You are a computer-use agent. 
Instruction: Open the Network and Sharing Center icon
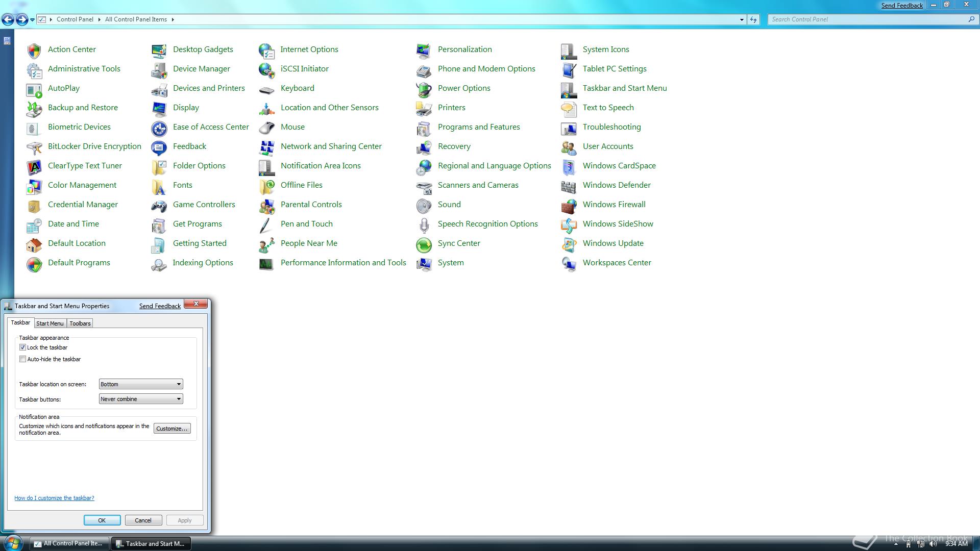[266, 147]
